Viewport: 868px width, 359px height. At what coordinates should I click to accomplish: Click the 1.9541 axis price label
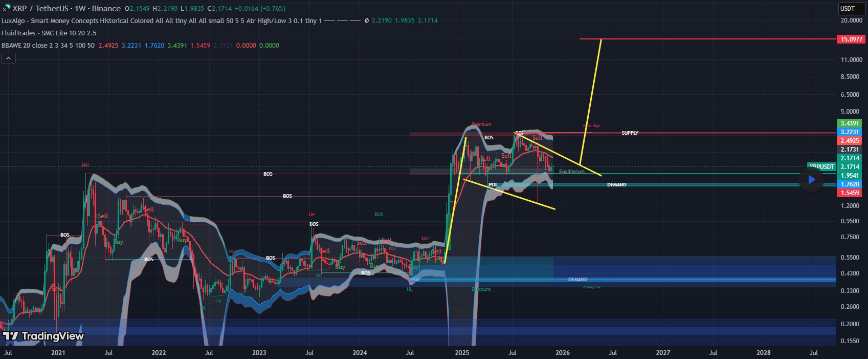click(x=850, y=176)
